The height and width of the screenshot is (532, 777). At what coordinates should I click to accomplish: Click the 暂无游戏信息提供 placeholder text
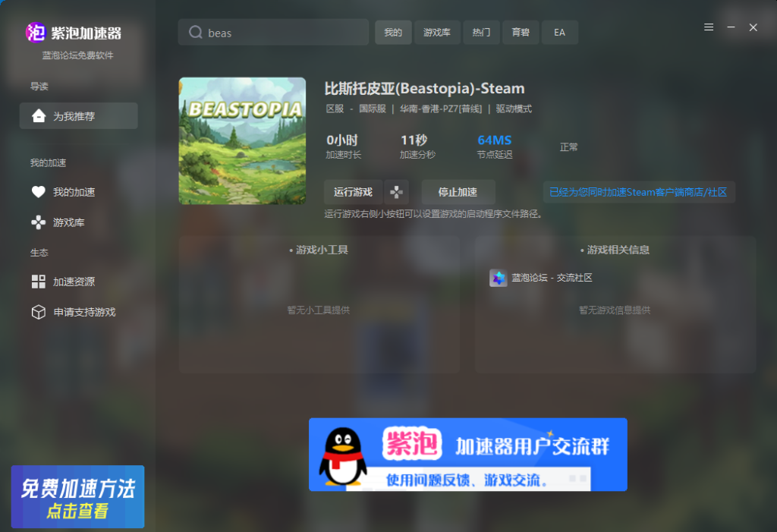point(615,310)
